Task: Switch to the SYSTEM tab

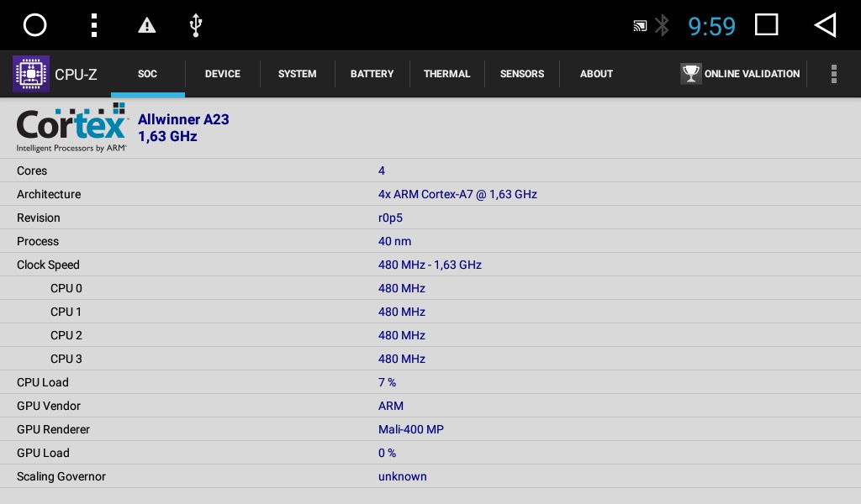Action: click(297, 73)
